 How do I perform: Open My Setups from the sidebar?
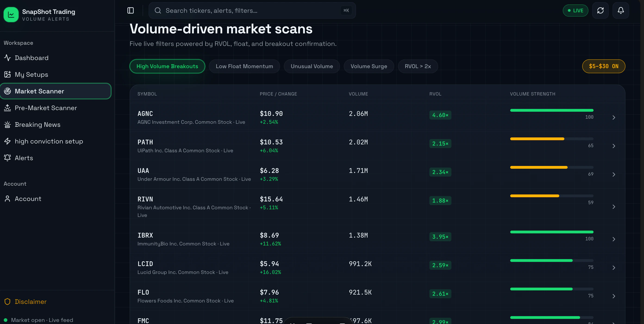click(56, 74)
